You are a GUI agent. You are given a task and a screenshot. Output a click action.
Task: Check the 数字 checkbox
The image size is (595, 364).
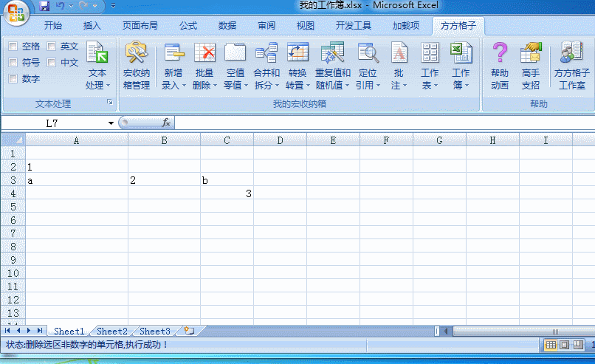coord(13,79)
